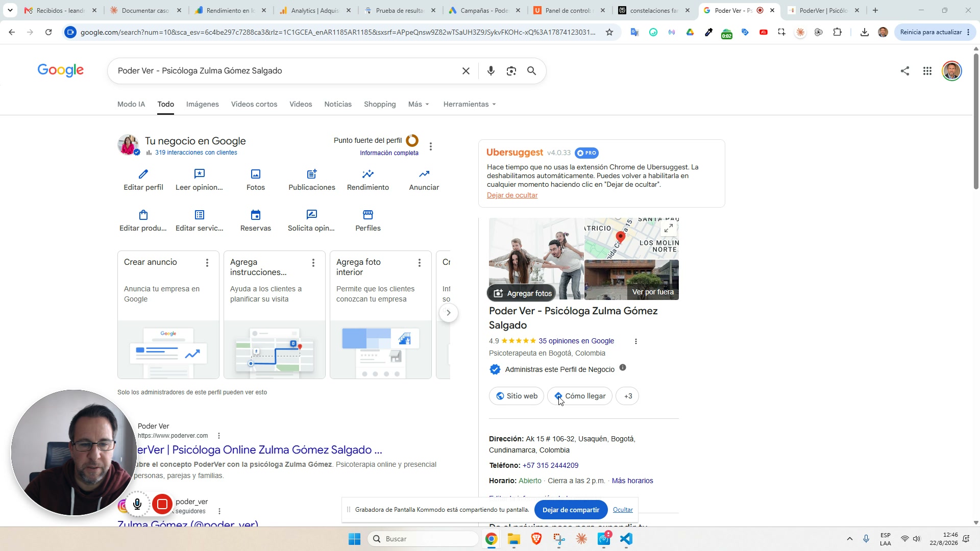Image resolution: width=980 pixels, height=551 pixels.
Task: Switch to Modo IA tab
Action: click(131, 104)
